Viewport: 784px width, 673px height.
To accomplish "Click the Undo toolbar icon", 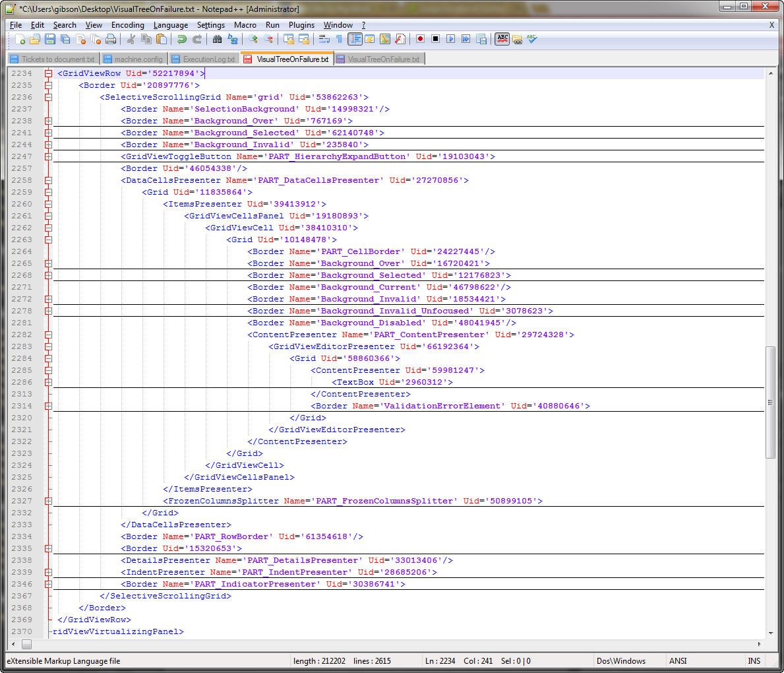I will pos(181,40).
